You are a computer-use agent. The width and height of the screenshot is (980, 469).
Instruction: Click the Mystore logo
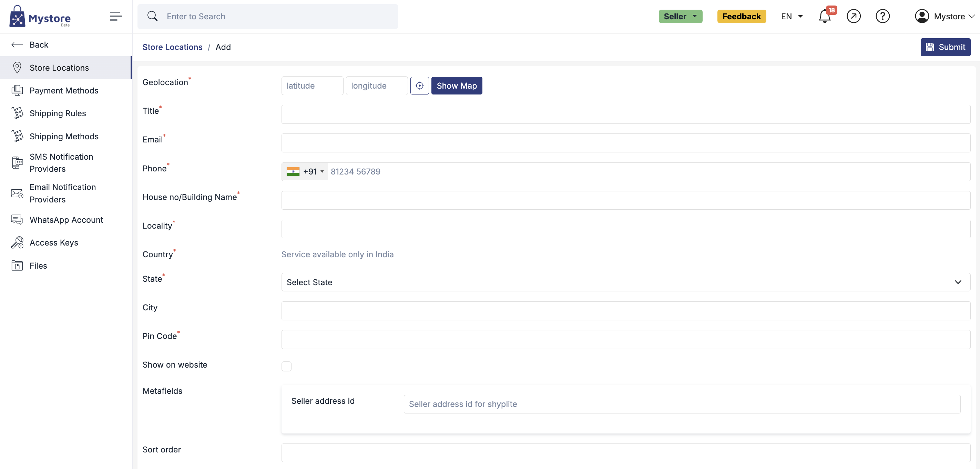(x=40, y=17)
